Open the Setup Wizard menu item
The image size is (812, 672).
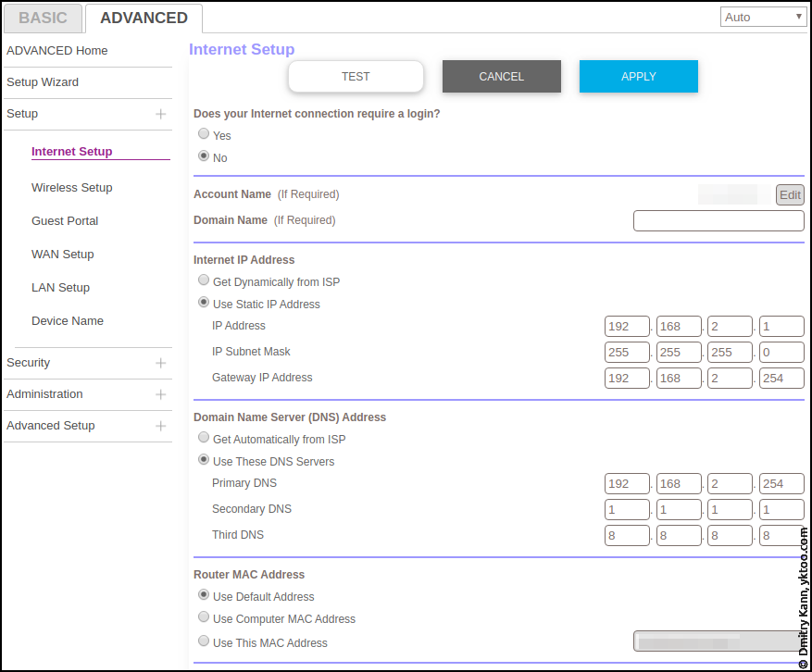click(x=43, y=82)
